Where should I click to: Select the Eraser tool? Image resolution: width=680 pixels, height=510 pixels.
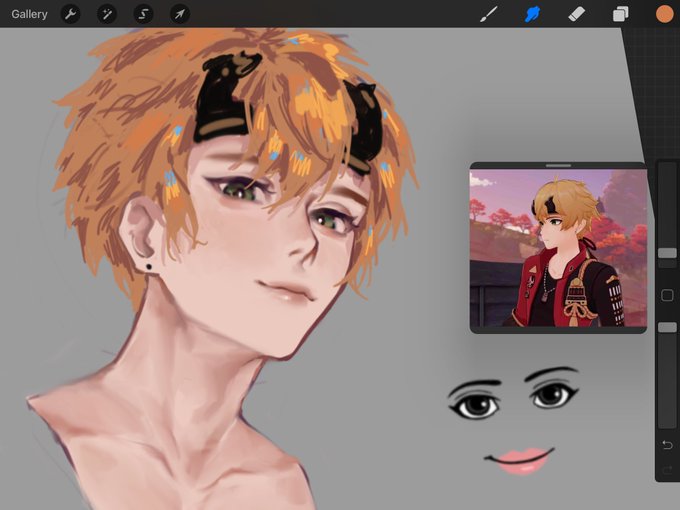[x=576, y=14]
